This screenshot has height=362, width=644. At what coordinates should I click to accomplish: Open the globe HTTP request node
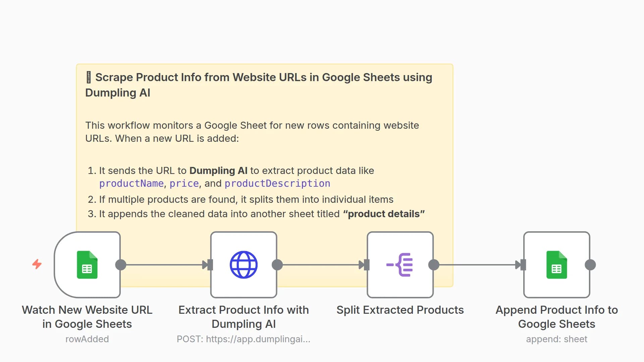point(244,265)
